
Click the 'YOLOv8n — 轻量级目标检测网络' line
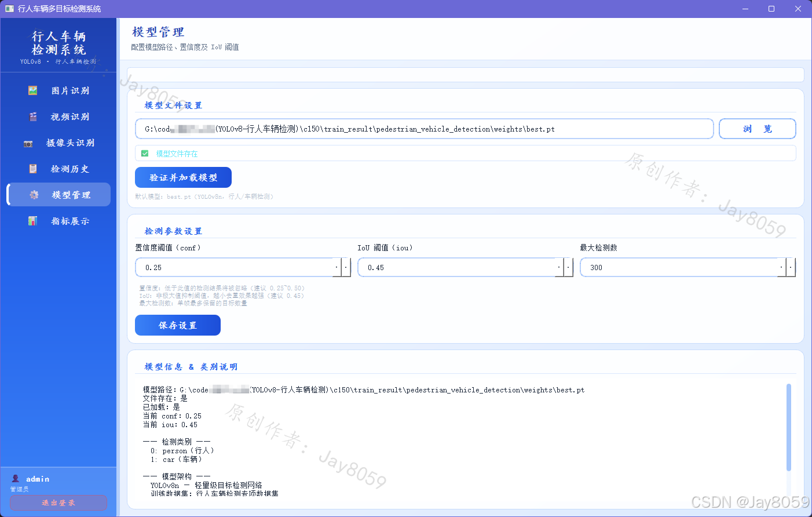point(206,485)
